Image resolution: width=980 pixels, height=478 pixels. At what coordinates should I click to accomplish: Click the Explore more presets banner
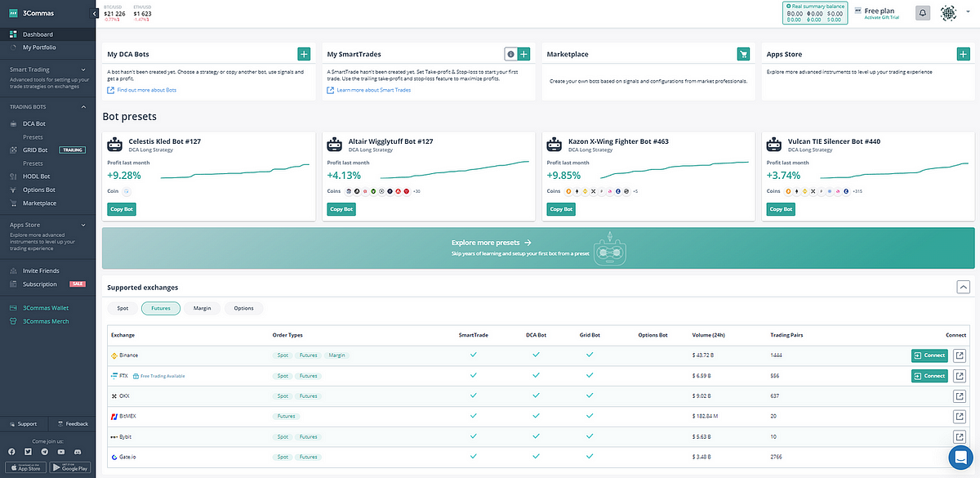pos(540,248)
